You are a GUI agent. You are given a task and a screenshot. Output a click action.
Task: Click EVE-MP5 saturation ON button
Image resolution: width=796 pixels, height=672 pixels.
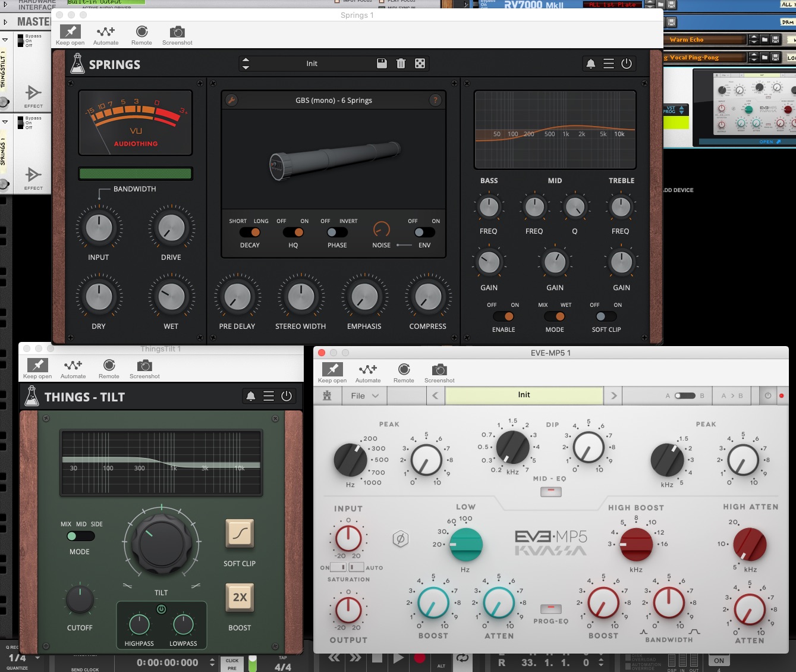339,567
